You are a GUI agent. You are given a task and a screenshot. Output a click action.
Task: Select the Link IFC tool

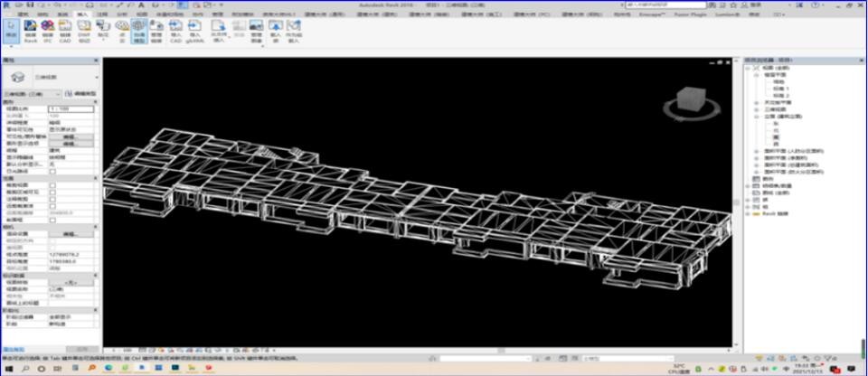pyautogui.click(x=48, y=31)
